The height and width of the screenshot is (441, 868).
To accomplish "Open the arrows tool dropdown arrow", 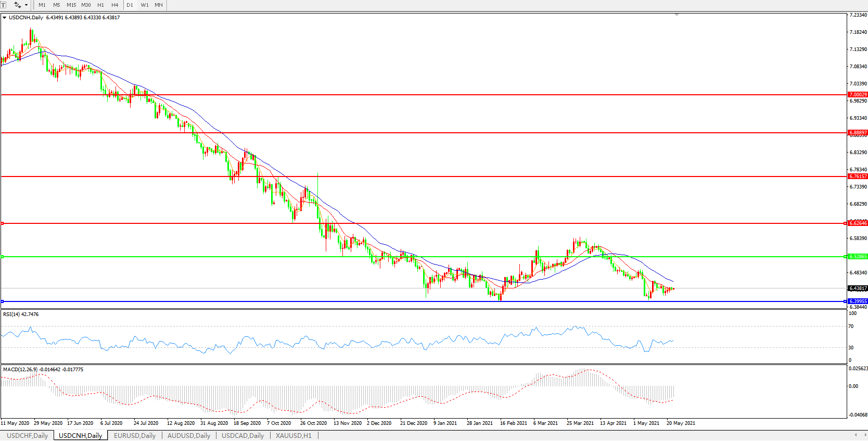I will point(26,5).
